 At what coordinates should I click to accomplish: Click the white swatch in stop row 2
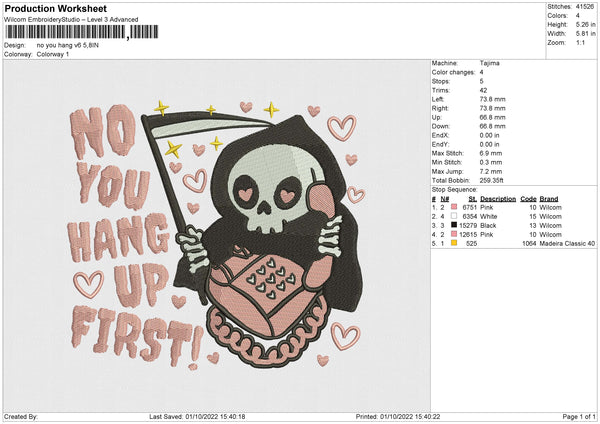[454, 216]
